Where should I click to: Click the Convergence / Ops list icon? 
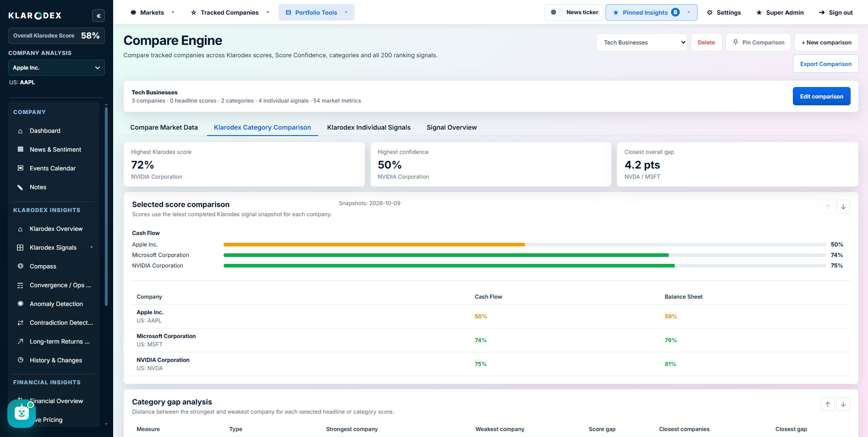click(x=20, y=285)
